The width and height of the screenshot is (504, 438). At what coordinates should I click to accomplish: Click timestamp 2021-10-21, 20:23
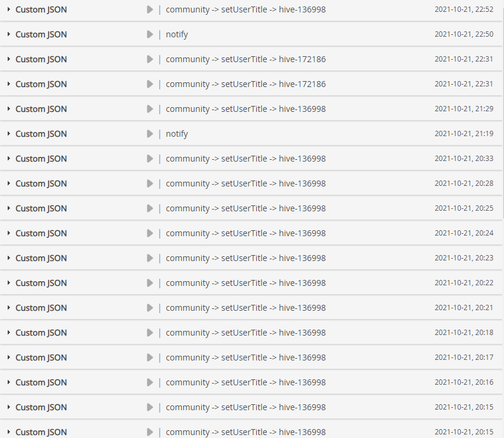click(x=464, y=258)
